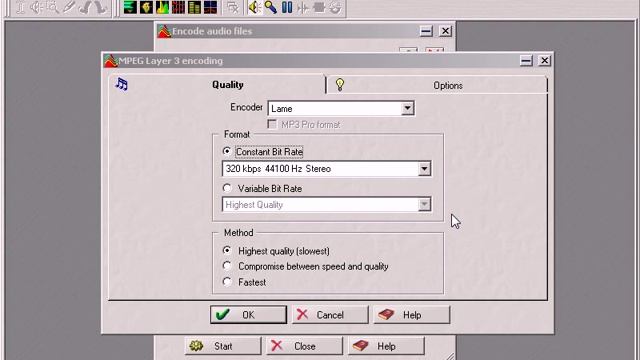This screenshot has width=640, height=360.
Task: Open the red bit meter window
Action: pyautogui.click(x=178, y=7)
